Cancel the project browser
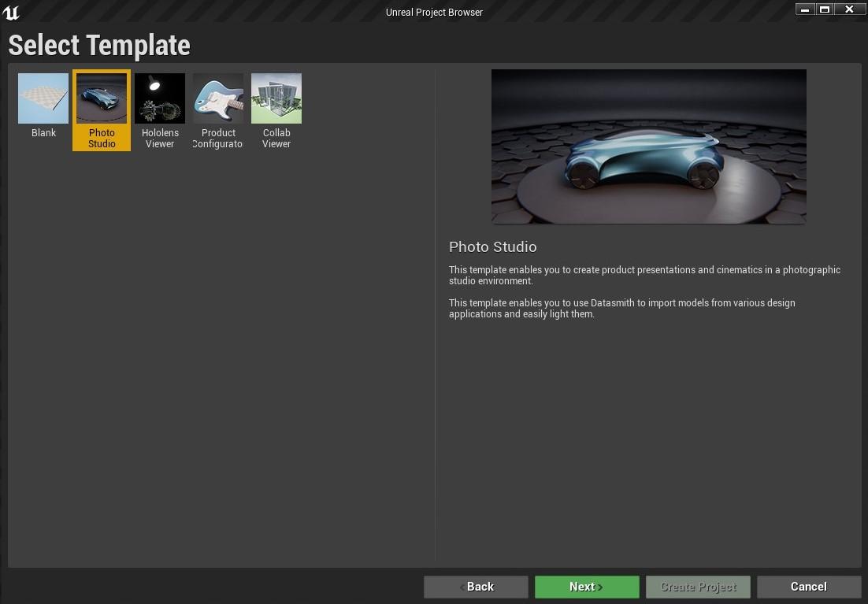Screen dimensions: 868x604 coord(809,587)
